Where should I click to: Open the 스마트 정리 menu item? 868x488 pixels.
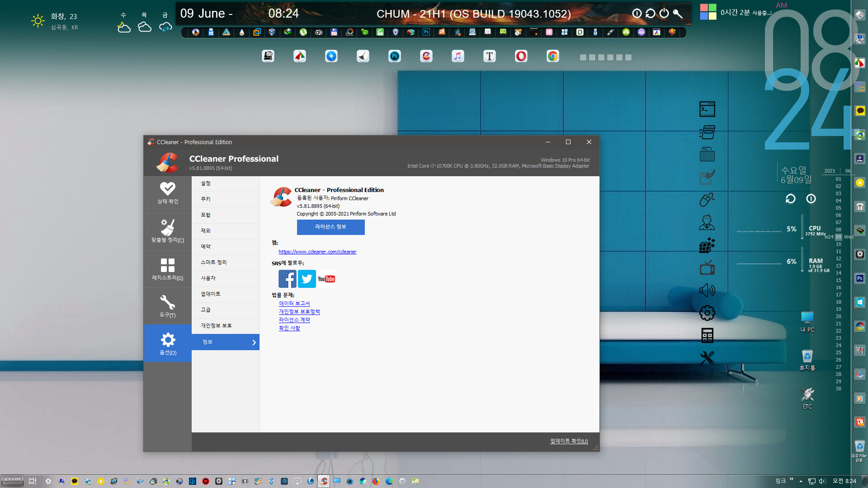click(x=226, y=263)
